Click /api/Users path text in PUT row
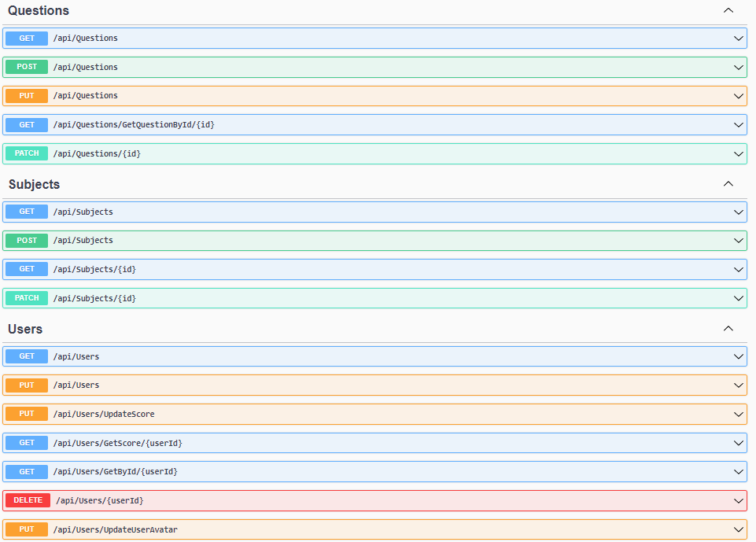 pos(76,385)
